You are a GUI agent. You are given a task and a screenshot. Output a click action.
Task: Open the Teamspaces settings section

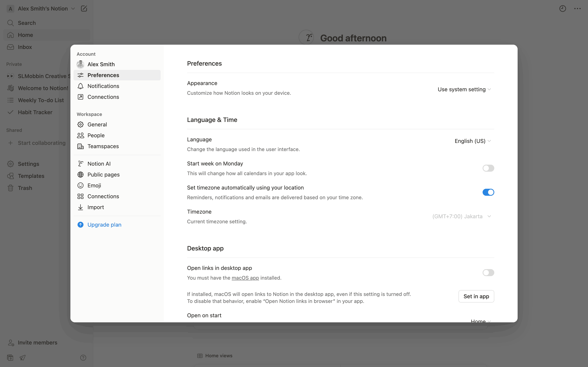103,146
